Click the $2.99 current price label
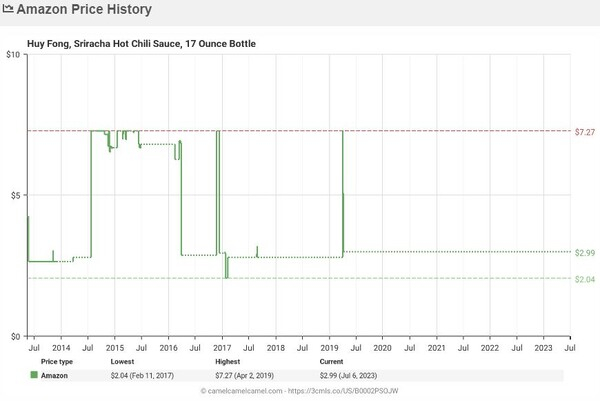Image resolution: width=600 pixels, height=401 pixels. [x=587, y=252]
